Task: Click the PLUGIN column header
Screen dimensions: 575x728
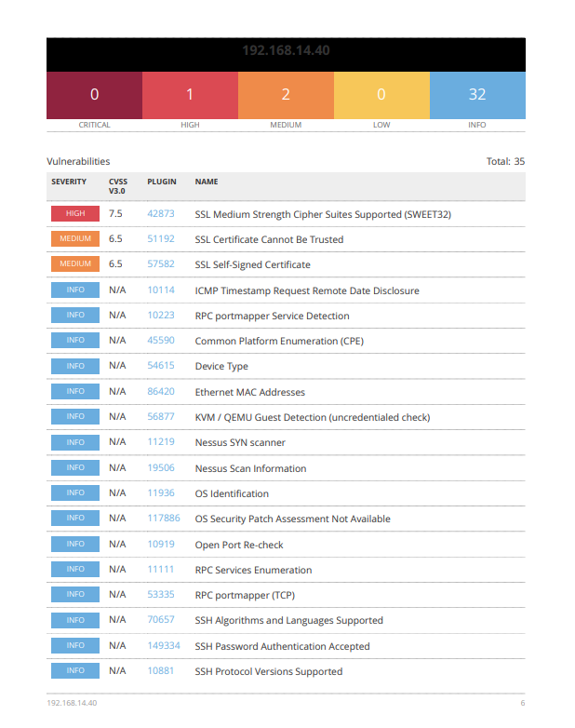Action: point(161,182)
